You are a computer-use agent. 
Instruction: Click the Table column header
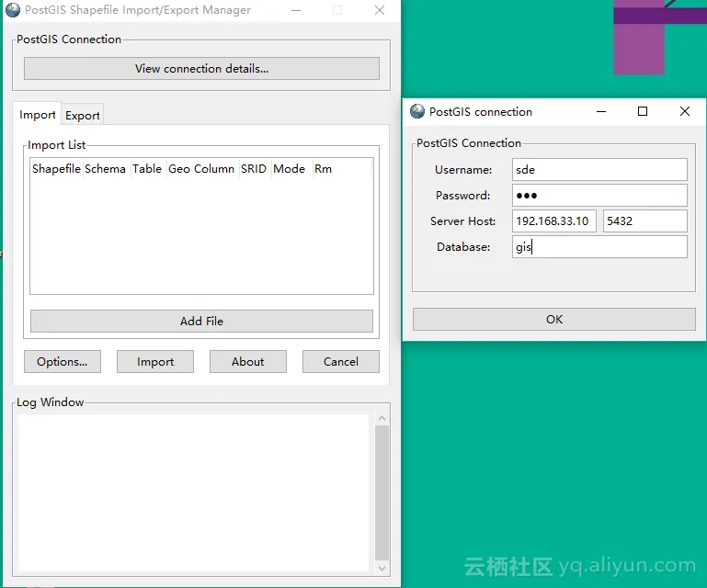click(x=148, y=168)
